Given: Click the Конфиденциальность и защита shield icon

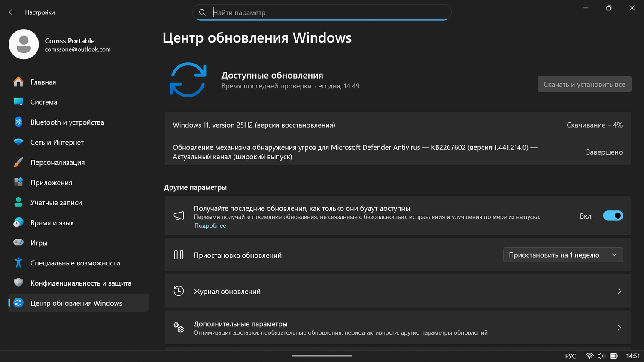Looking at the screenshot, I should point(18,283).
